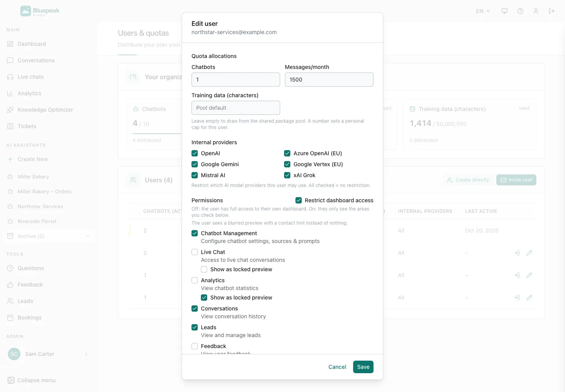Click the Questions sidebar icon

coord(10,268)
